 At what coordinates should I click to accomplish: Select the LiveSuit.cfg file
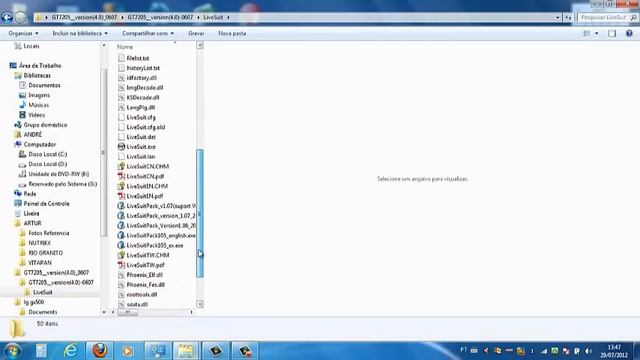(141, 117)
